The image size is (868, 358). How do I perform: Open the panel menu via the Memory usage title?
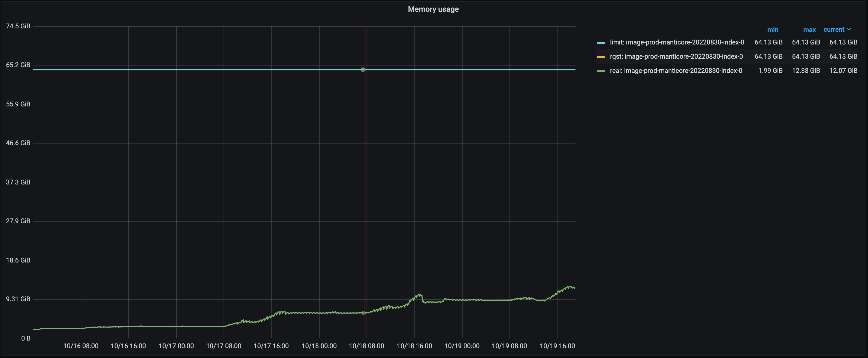tap(433, 9)
